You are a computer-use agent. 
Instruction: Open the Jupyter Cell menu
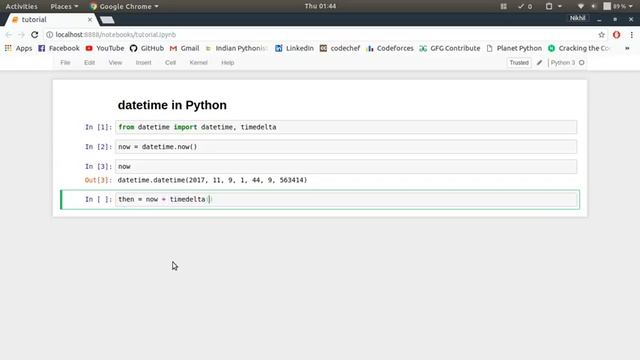pos(170,63)
